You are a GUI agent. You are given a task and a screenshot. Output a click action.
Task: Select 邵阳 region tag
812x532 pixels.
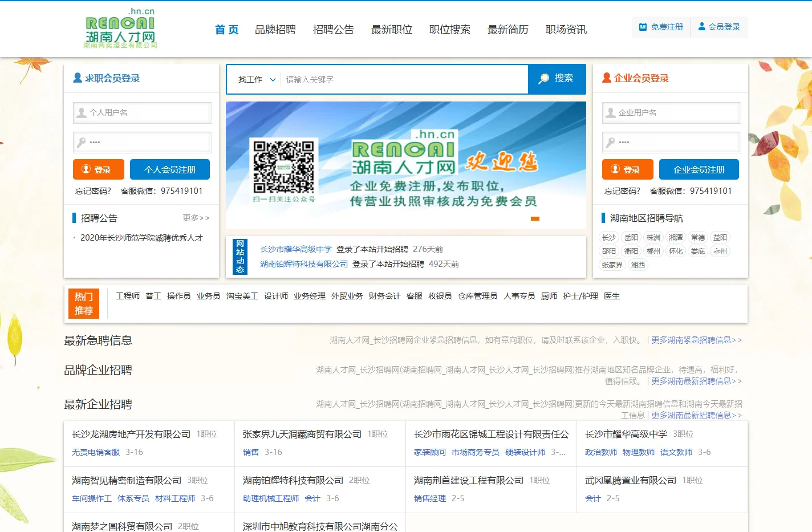(x=609, y=251)
